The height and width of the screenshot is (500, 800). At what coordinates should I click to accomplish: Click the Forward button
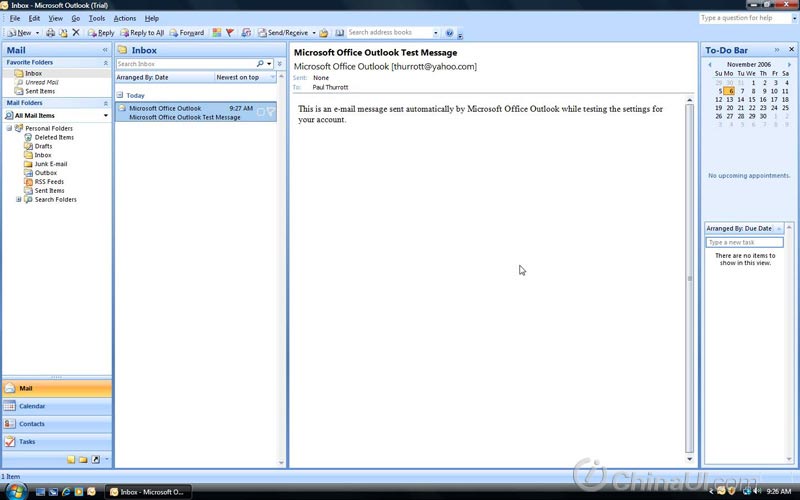tap(187, 33)
